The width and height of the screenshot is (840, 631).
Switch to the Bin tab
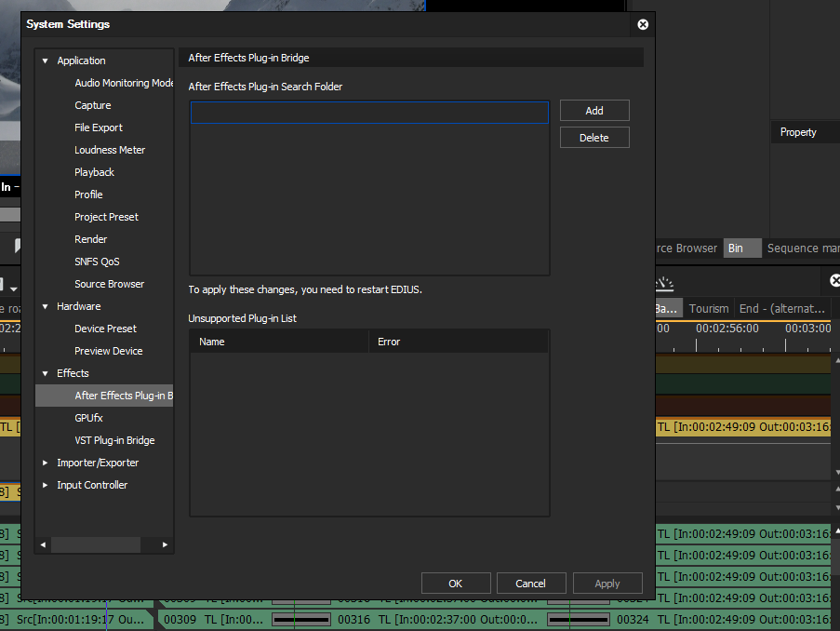(x=742, y=248)
